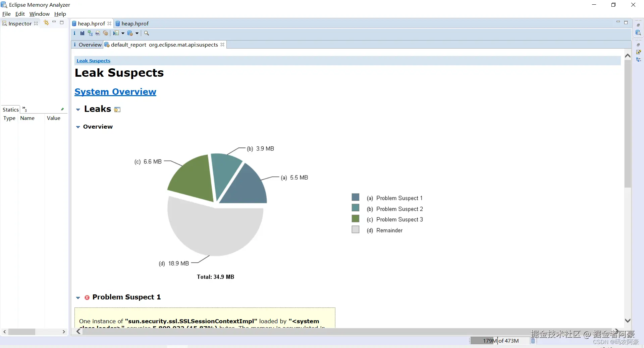Open Leaks section in new window icon

tap(117, 110)
